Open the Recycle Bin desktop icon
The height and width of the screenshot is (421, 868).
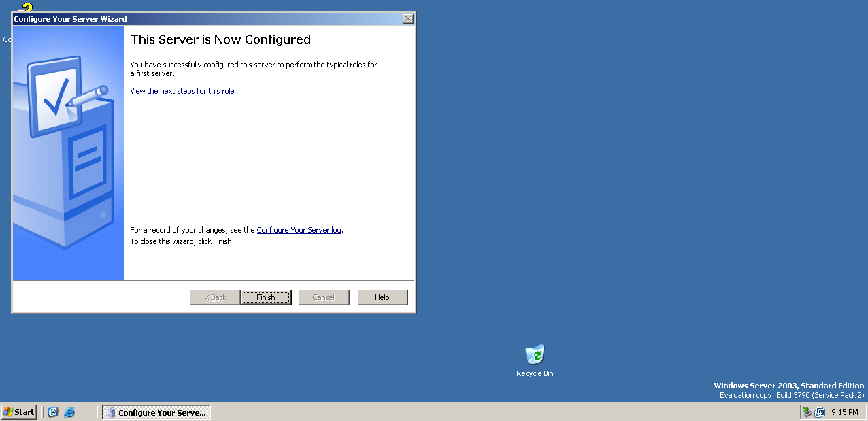point(535,360)
